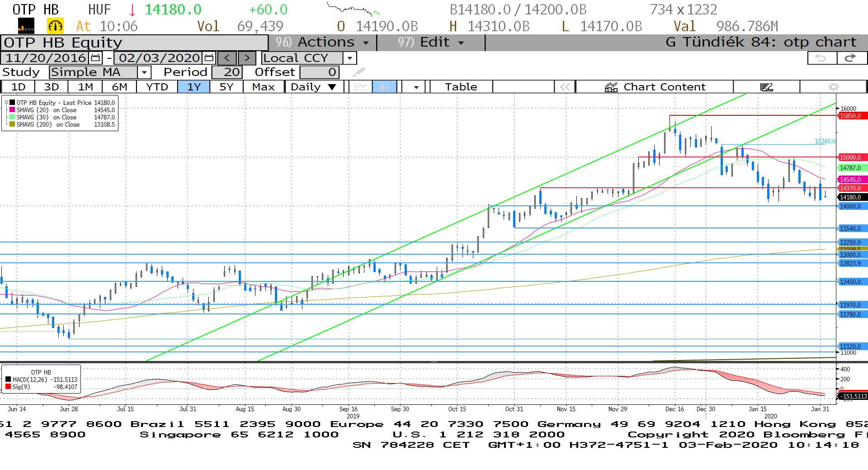Click light green SMAVG (30) legend swatch

(12, 117)
